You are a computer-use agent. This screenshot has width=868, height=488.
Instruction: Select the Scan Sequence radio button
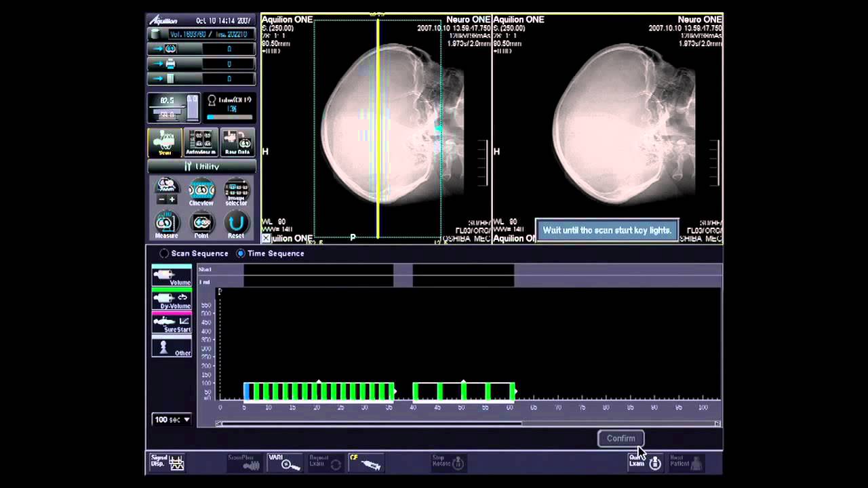pos(163,253)
